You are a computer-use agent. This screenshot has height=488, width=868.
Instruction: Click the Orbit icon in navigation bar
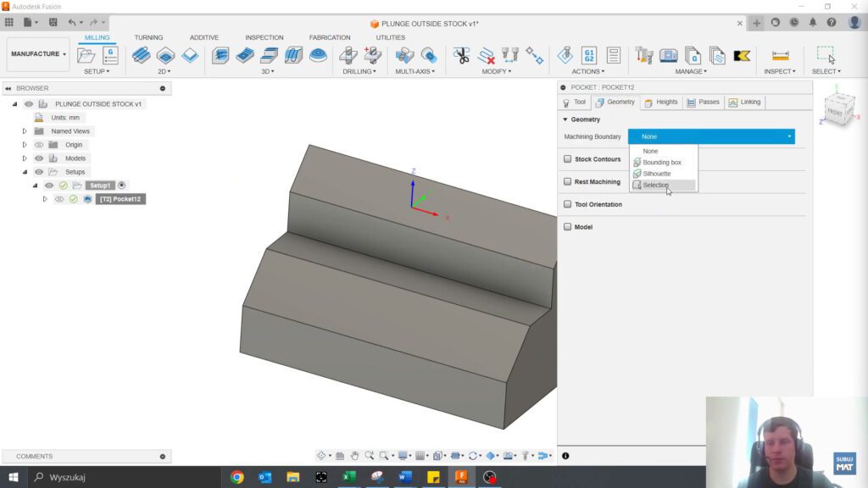pyautogui.click(x=321, y=455)
